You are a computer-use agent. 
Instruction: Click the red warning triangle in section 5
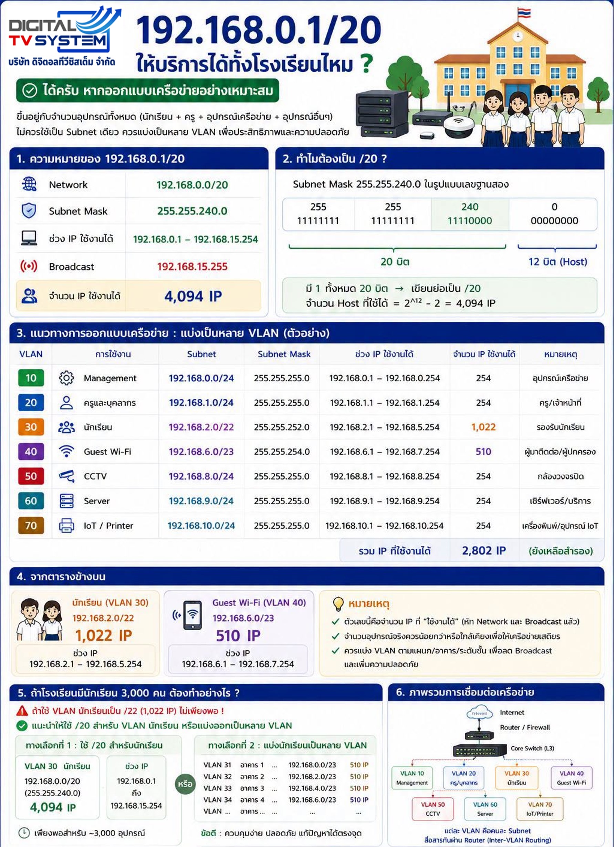22,711
